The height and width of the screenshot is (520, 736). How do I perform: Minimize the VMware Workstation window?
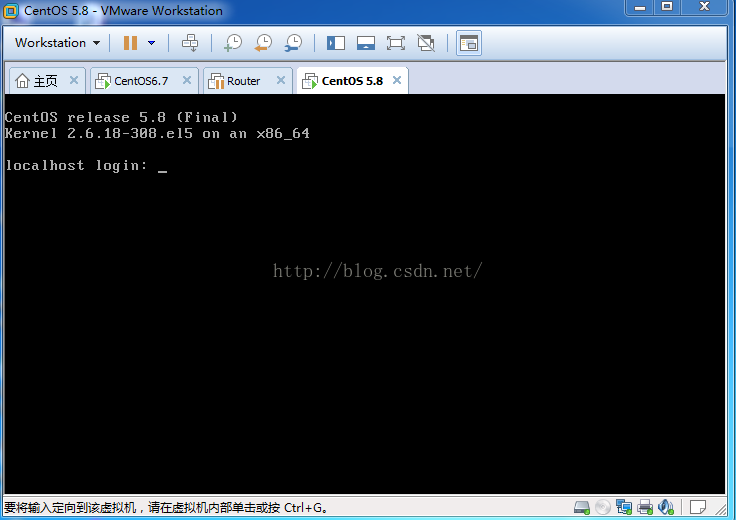pos(639,8)
